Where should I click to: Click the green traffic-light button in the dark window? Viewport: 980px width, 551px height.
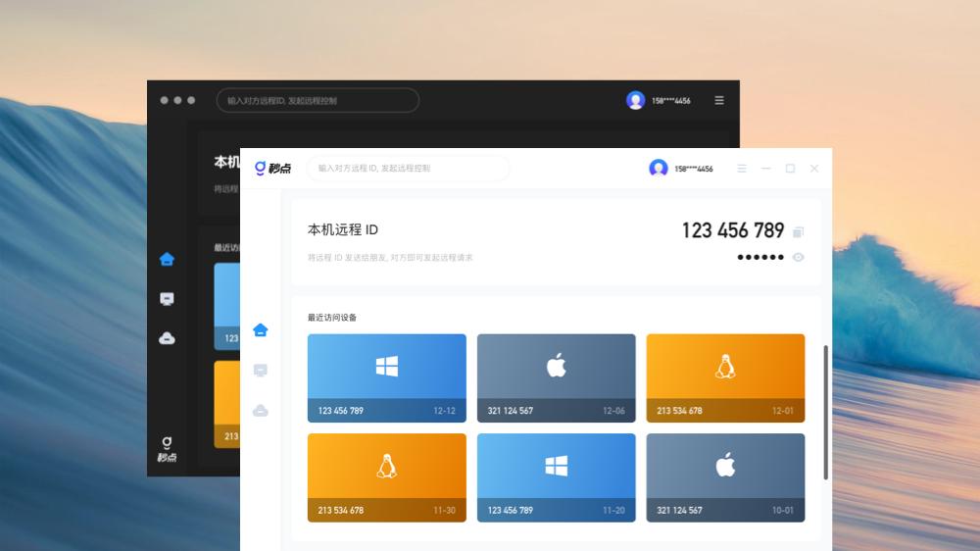click(191, 100)
